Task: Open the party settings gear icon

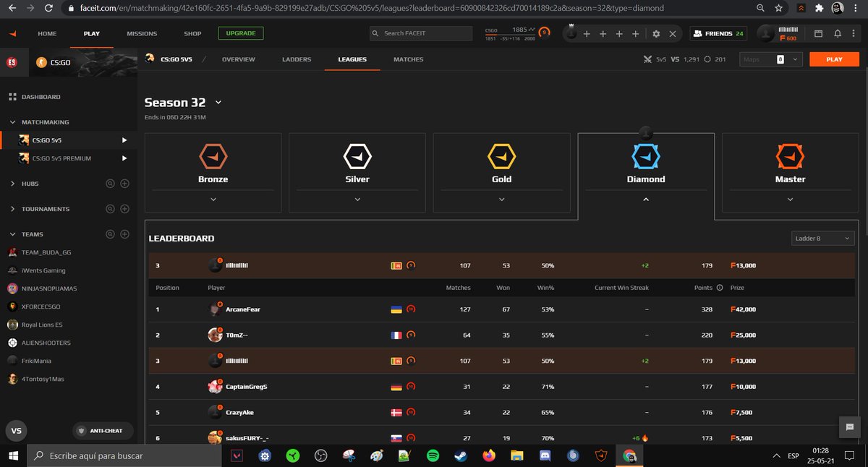Action: [x=656, y=34]
